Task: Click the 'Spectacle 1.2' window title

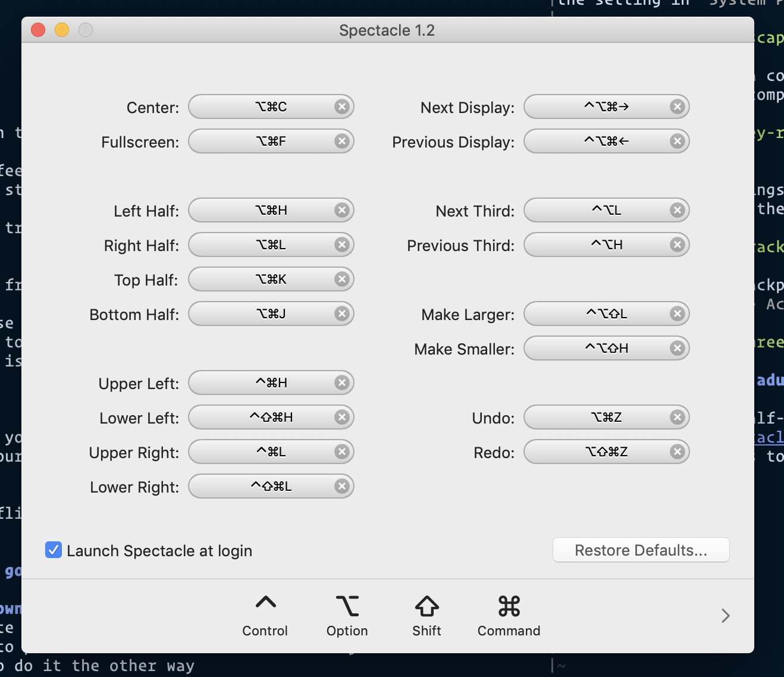Action: pos(387,30)
